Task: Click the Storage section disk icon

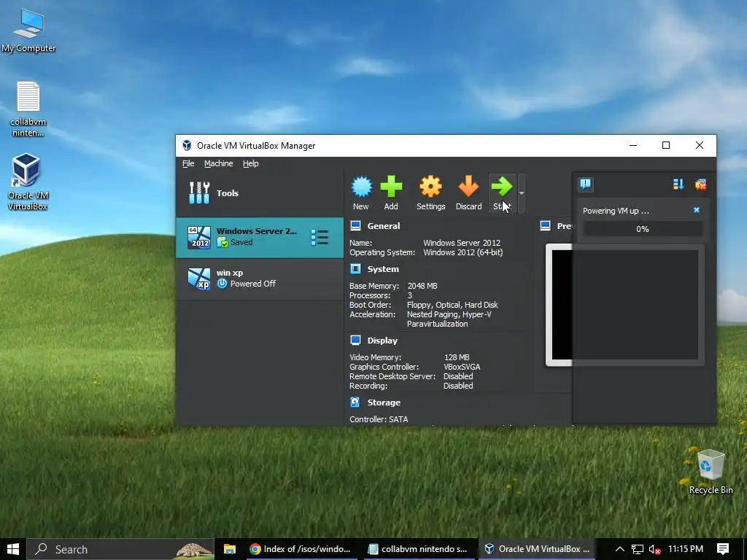Action: 355,402
